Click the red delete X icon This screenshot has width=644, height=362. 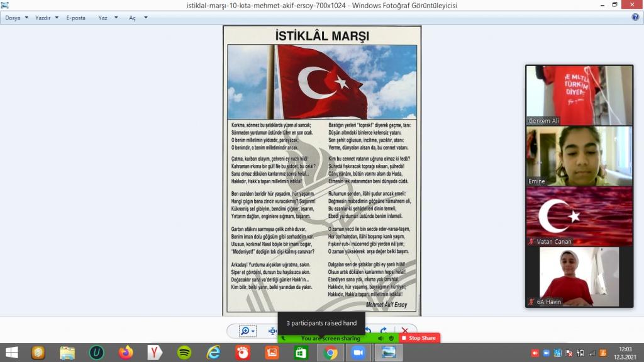[x=405, y=331]
